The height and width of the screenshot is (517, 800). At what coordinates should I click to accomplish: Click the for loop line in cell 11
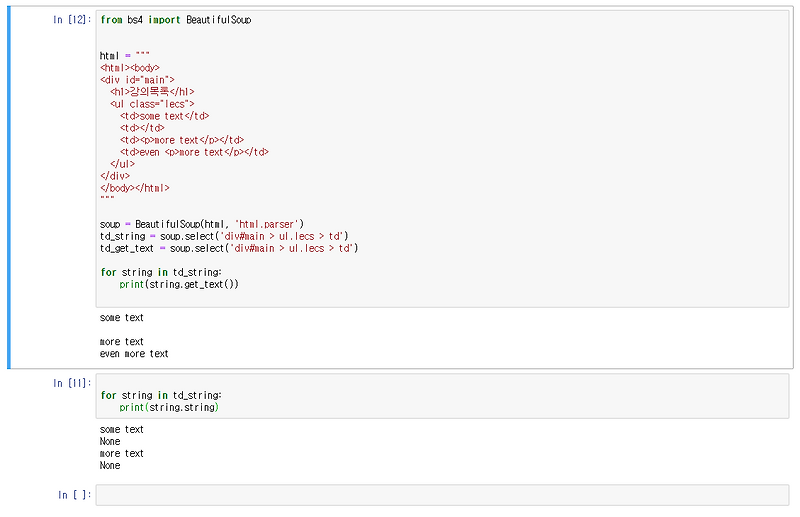(160, 395)
